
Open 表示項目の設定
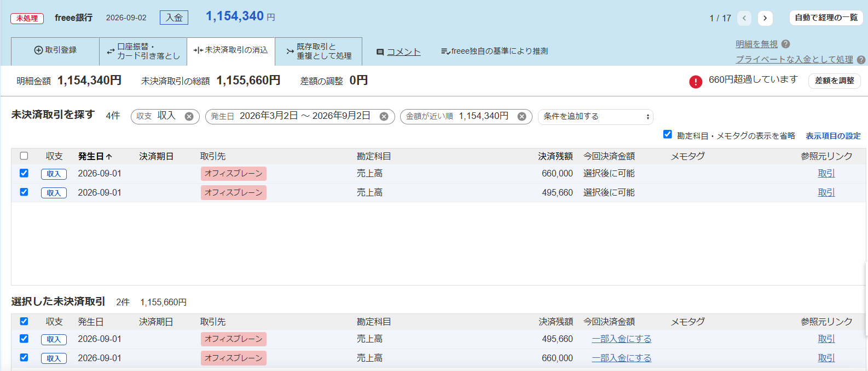tap(833, 136)
